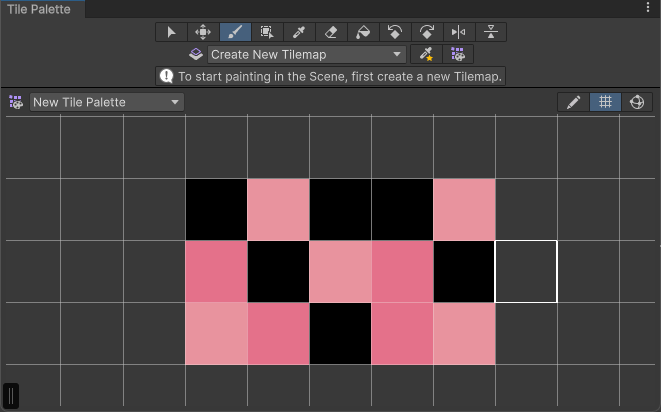Pick the Eyedropper picker tool
Screen dimensions: 661x412
[299, 32]
